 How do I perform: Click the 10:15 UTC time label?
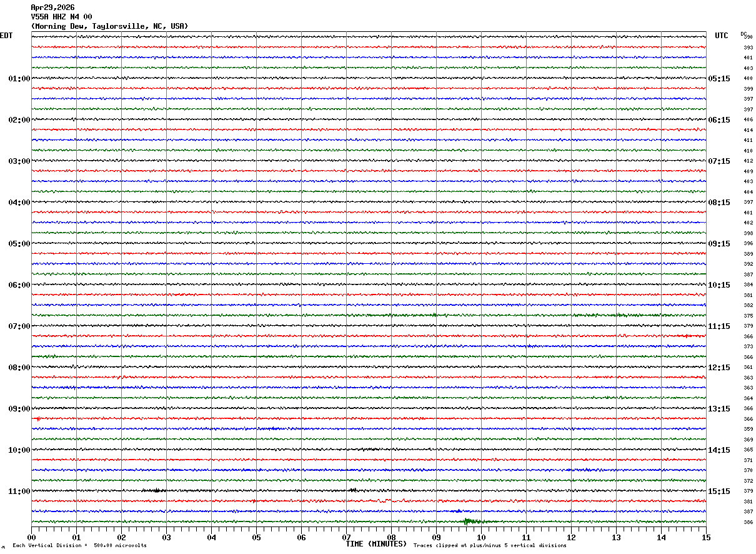pos(719,285)
